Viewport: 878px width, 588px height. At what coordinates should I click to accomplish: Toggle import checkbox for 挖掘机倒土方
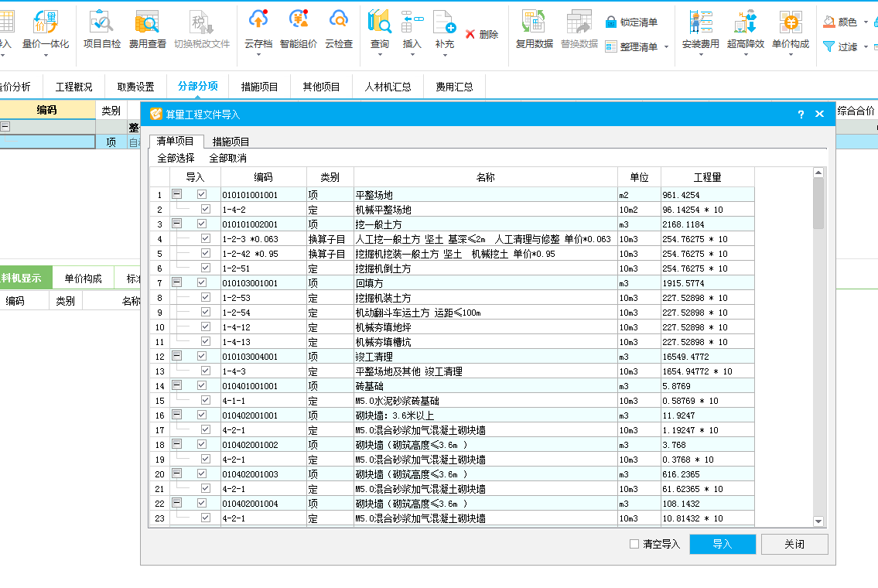[206, 268]
